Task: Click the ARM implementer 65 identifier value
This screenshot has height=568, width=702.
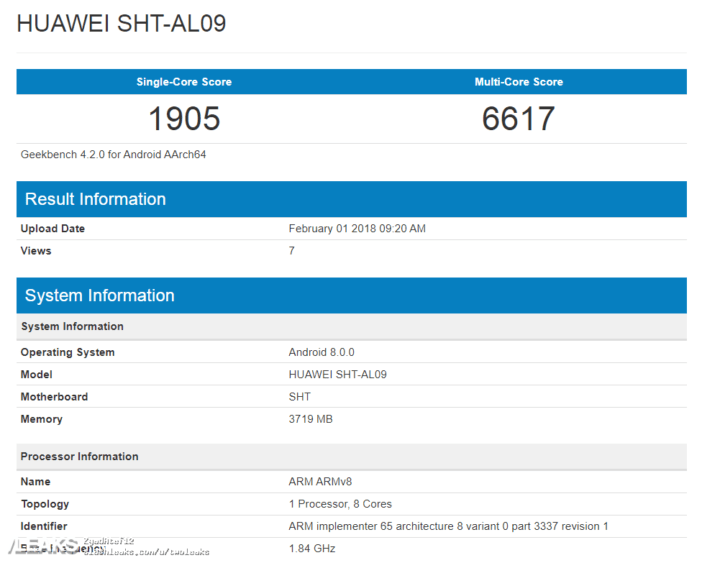Action: [448, 526]
